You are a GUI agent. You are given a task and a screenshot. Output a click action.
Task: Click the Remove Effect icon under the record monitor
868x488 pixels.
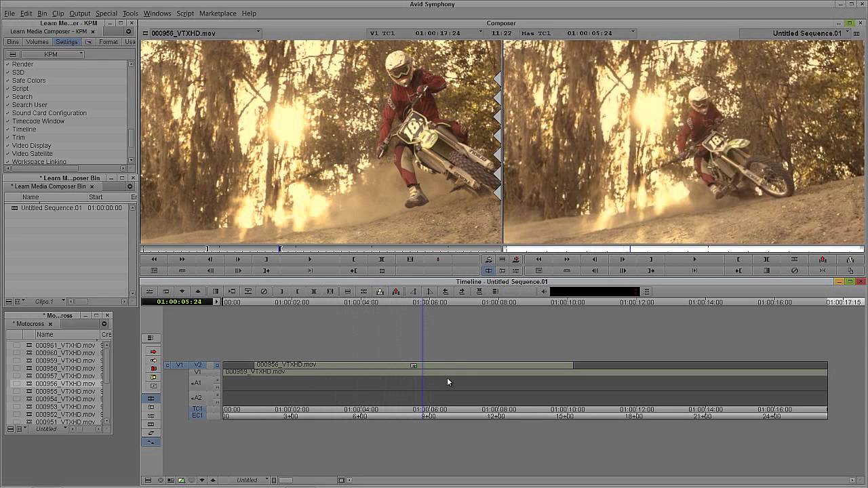[794, 270]
